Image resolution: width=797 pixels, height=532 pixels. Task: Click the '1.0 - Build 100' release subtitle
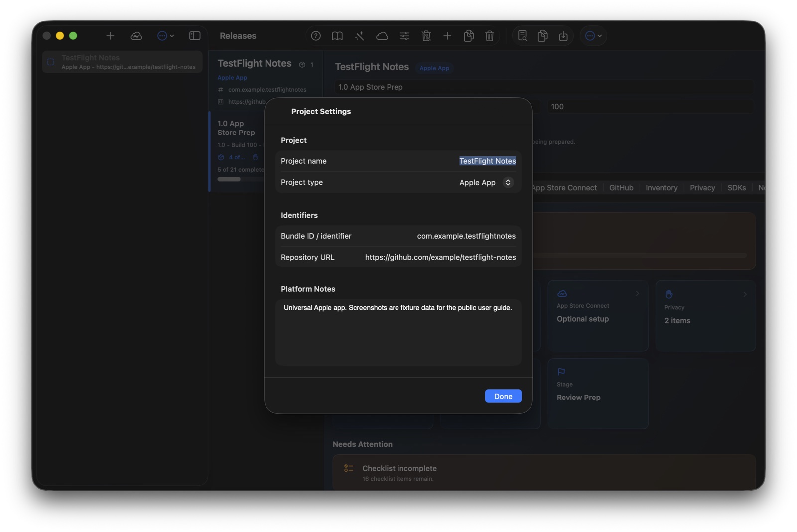point(239,145)
